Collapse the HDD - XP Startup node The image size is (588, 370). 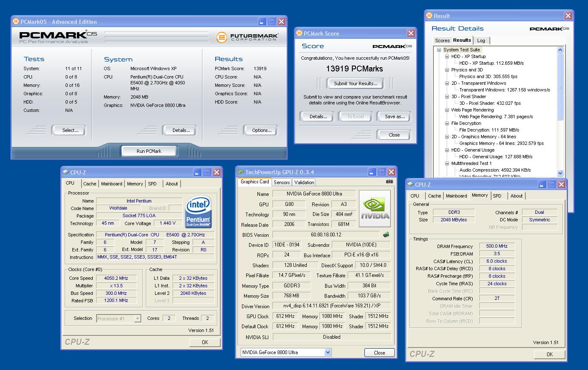[x=447, y=56]
